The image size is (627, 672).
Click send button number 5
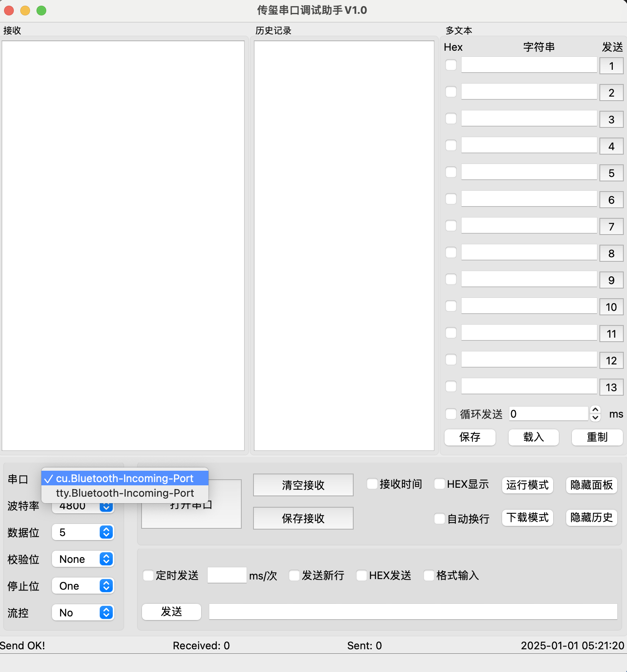611,173
